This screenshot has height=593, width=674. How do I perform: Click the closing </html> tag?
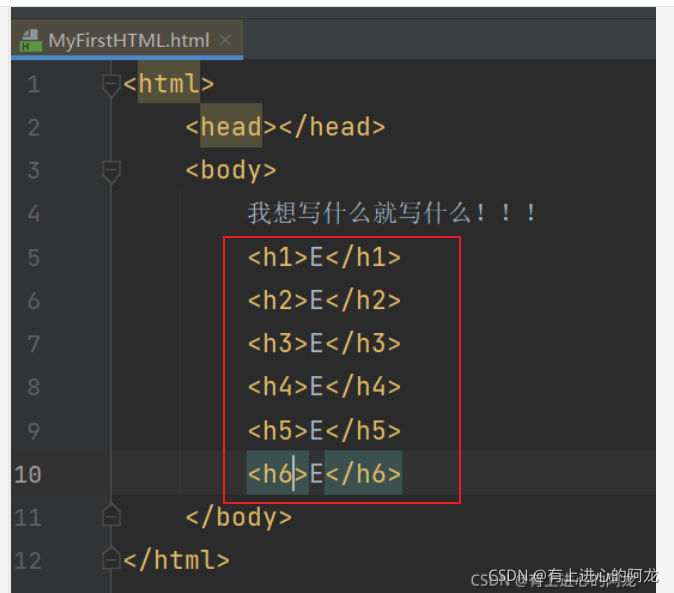pyautogui.click(x=177, y=560)
